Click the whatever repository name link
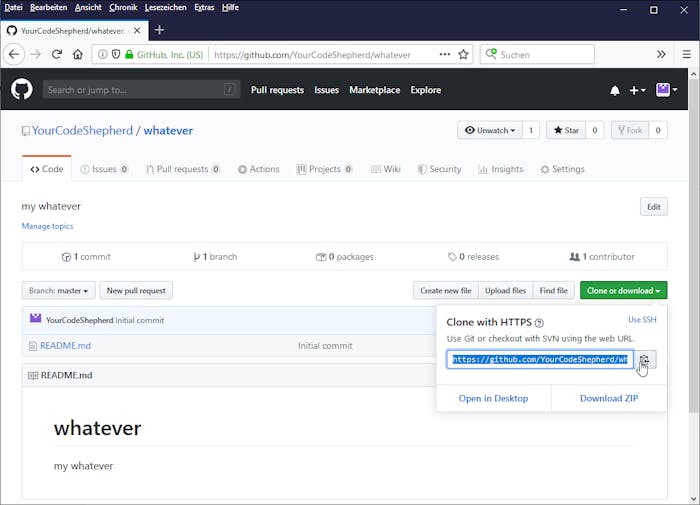The image size is (700, 505). [x=168, y=130]
